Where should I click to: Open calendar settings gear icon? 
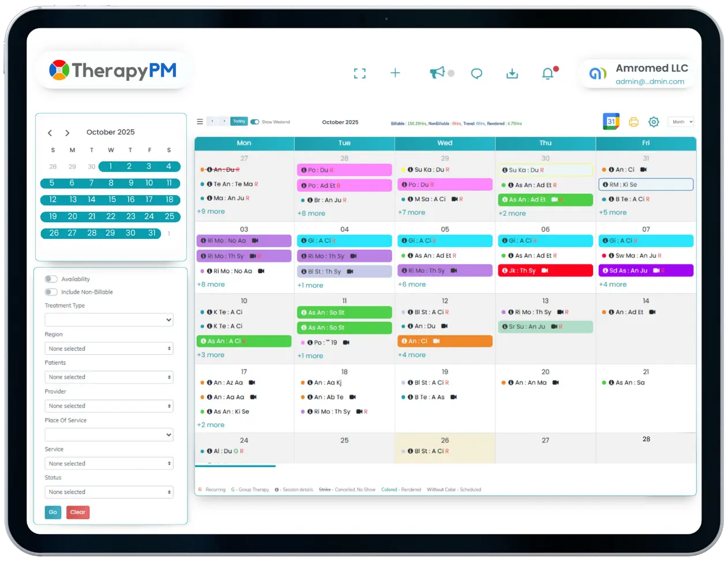point(654,122)
